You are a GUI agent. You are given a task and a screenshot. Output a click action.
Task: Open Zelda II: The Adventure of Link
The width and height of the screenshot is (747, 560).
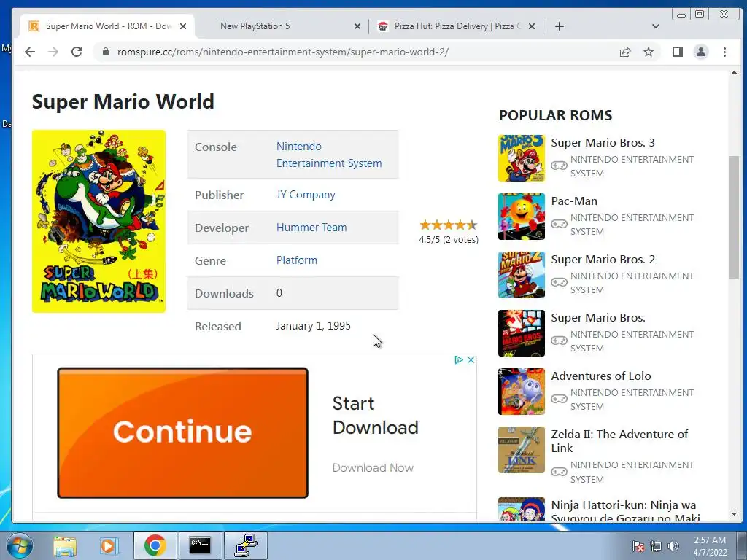(619, 441)
